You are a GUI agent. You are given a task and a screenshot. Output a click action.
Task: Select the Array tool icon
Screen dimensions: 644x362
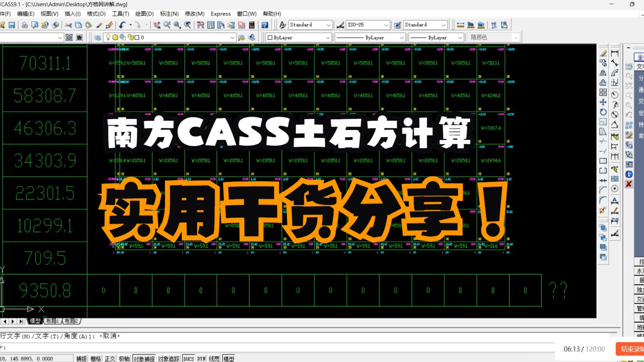[603, 92]
